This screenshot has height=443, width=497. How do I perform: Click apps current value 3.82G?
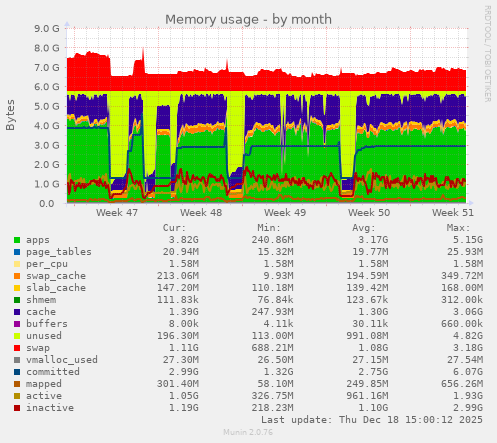pyautogui.click(x=183, y=240)
